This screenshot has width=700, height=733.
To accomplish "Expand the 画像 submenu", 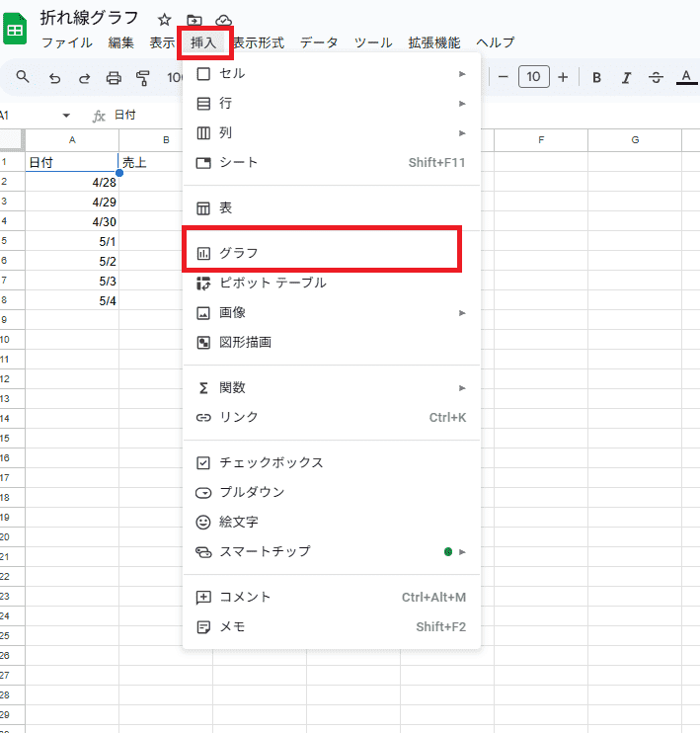I will (x=332, y=312).
